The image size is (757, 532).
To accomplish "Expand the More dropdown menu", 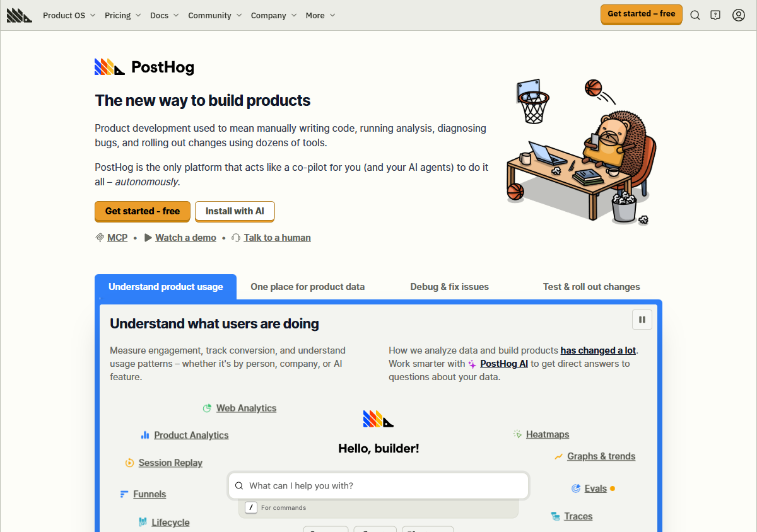I will click(320, 15).
